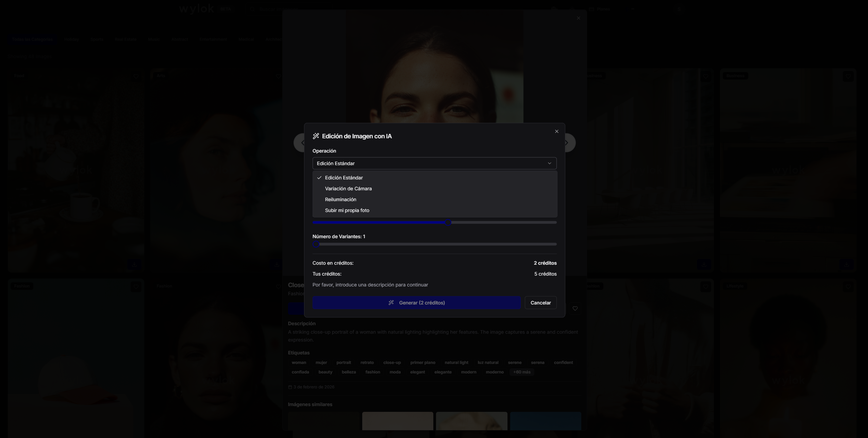Screen dimensions: 868x438
Task: Click the calendar icon beside the image date
Action: [290, 387]
